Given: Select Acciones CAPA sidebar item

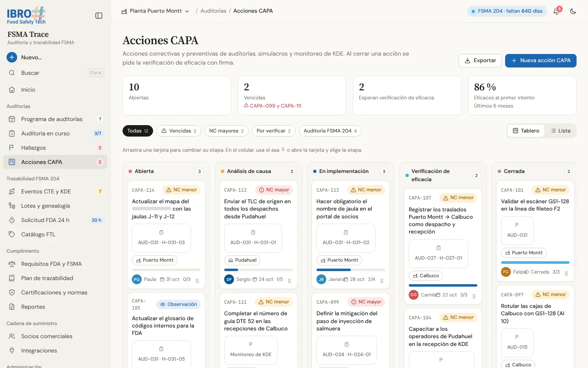Looking at the screenshot, I should tap(56, 162).
